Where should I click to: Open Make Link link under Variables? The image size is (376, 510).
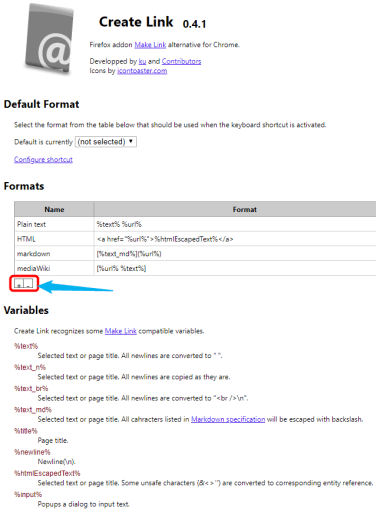tap(121, 331)
